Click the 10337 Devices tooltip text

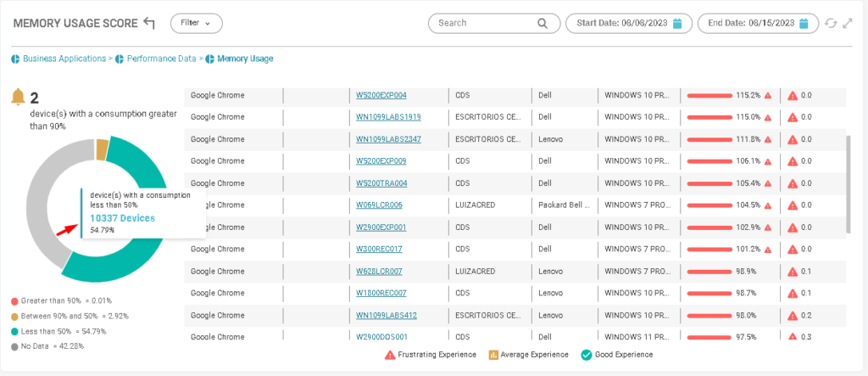122,218
